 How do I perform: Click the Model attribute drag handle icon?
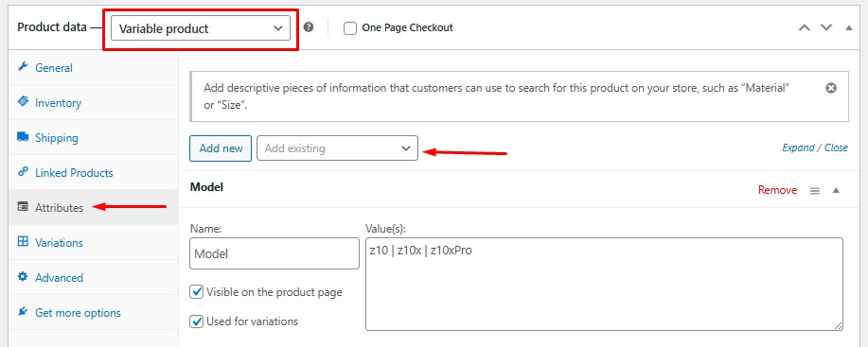815,191
